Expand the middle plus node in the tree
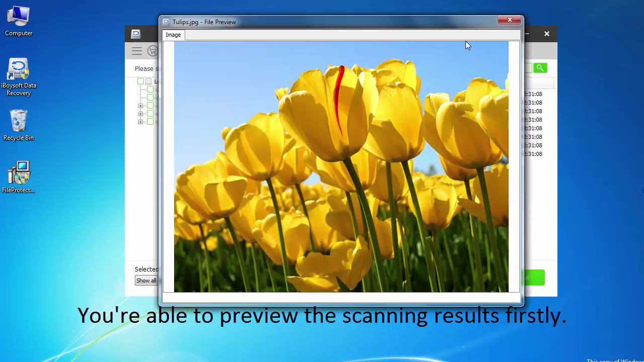 (x=141, y=114)
